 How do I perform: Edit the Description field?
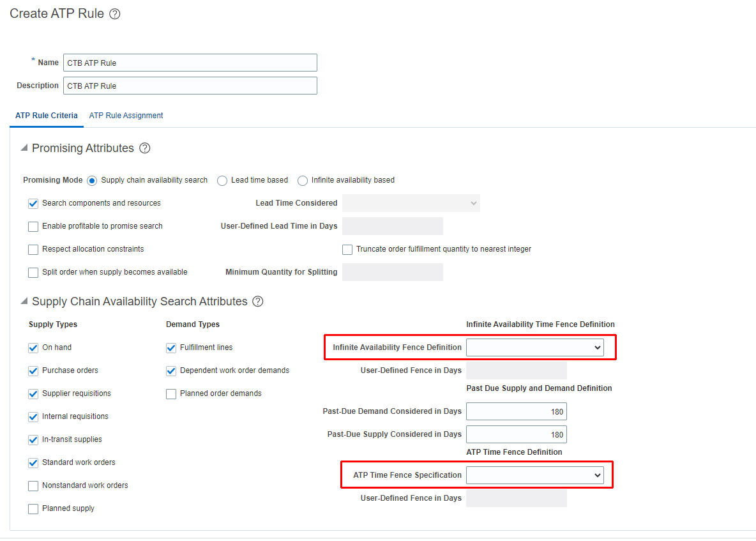[190, 85]
